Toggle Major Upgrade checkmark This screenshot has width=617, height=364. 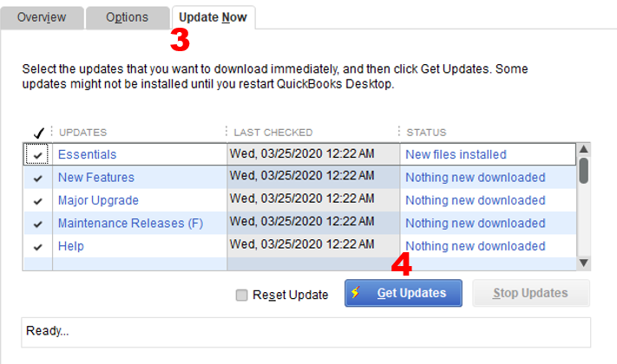[37, 200]
